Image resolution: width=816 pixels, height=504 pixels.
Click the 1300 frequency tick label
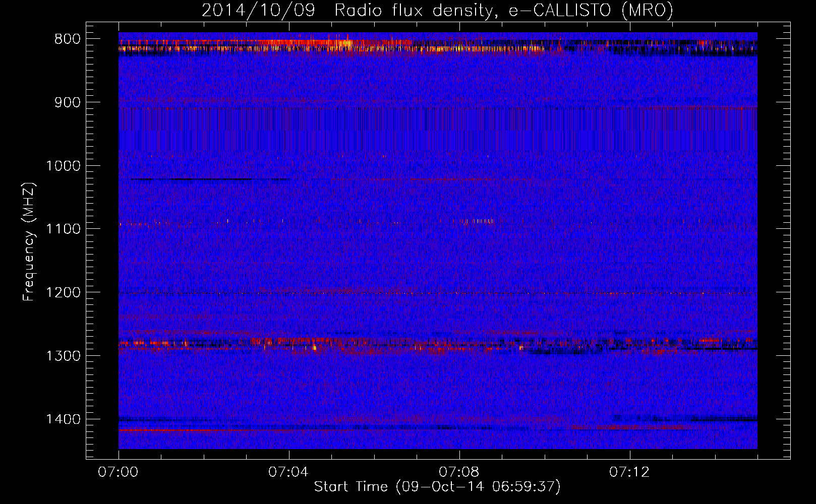pyautogui.click(x=63, y=356)
